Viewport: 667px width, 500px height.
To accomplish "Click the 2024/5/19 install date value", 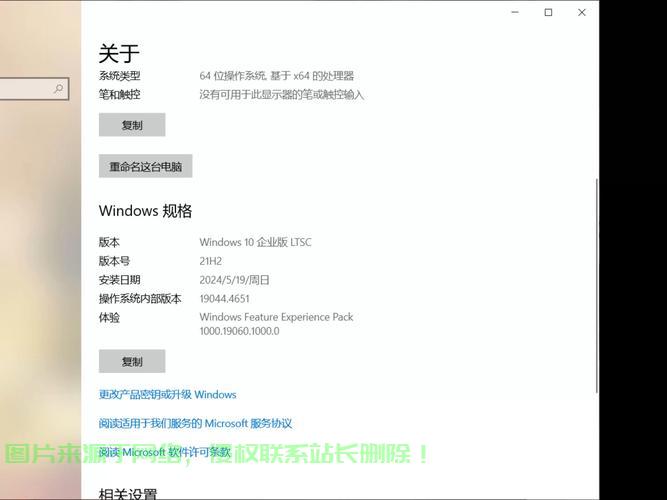I will 234,280.
